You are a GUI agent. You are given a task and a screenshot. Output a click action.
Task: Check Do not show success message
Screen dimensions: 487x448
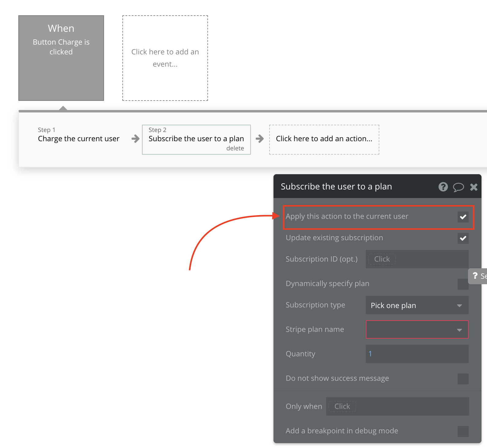[x=463, y=379]
